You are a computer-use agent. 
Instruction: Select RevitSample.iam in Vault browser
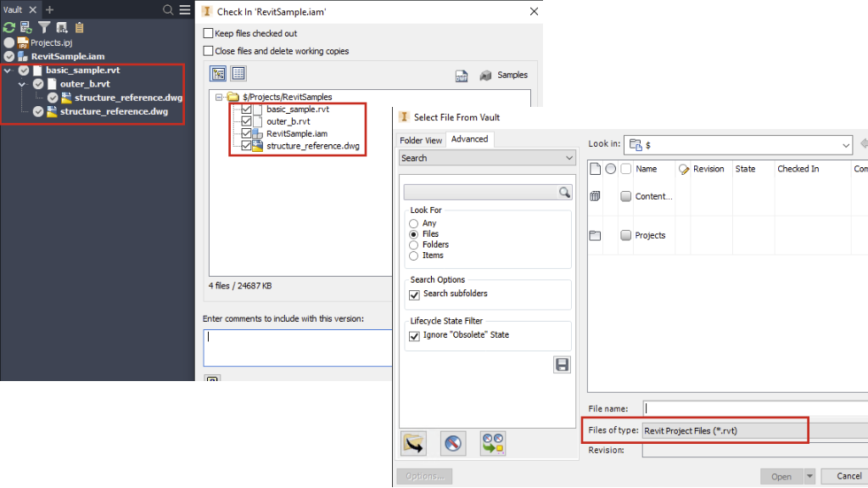[x=68, y=57]
